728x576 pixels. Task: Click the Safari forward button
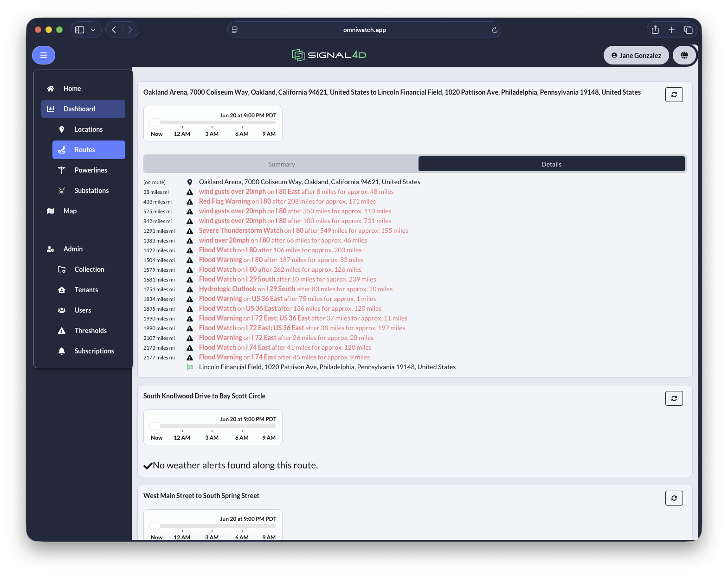[x=130, y=30]
